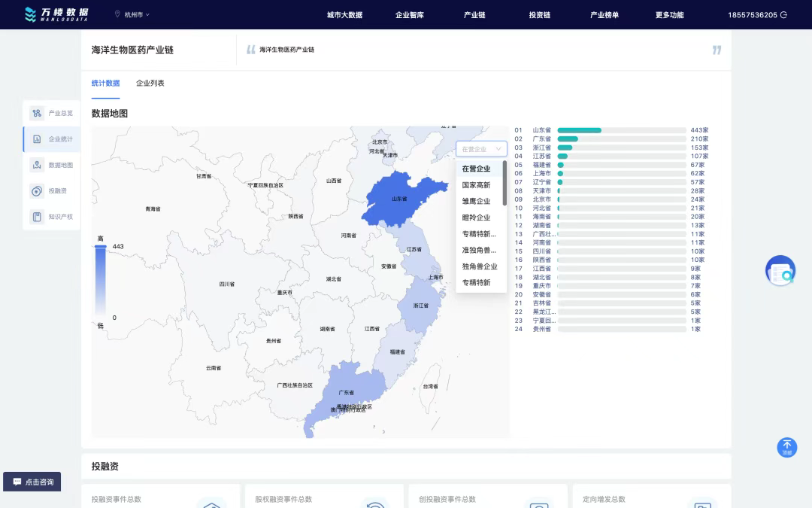Switch to the 企业列表 tab

click(150, 83)
